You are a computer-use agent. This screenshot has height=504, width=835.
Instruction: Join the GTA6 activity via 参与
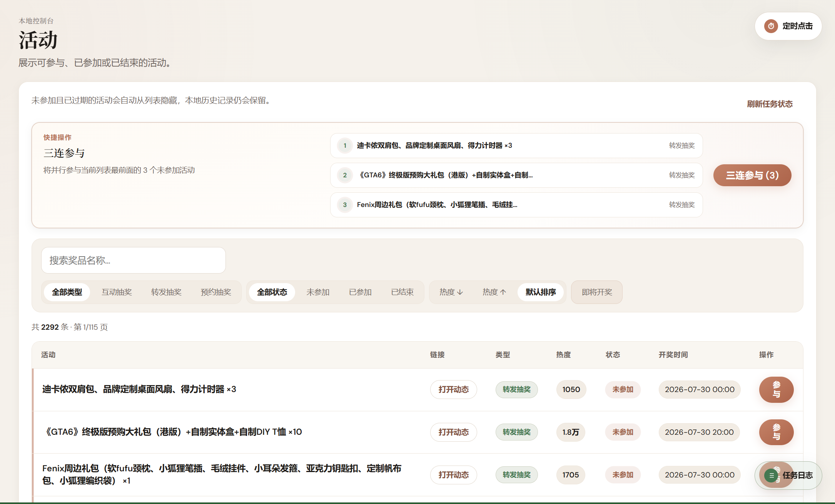[x=777, y=432]
